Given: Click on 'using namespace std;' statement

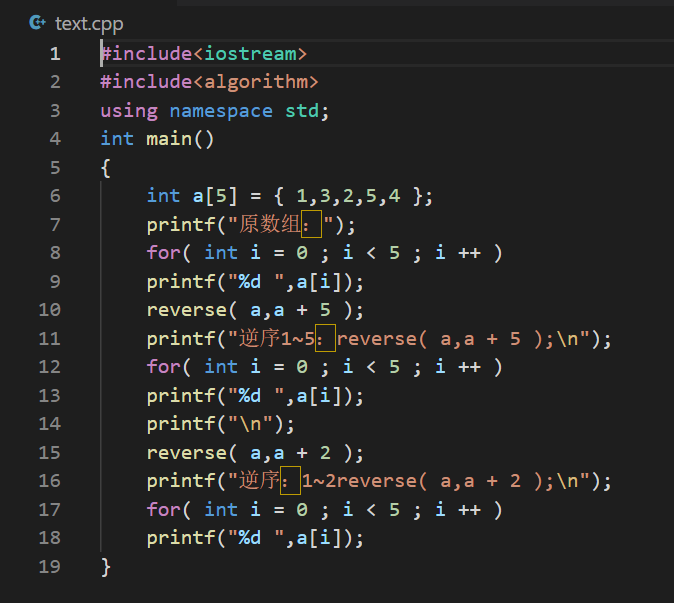Looking at the screenshot, I should coord(215,110).
